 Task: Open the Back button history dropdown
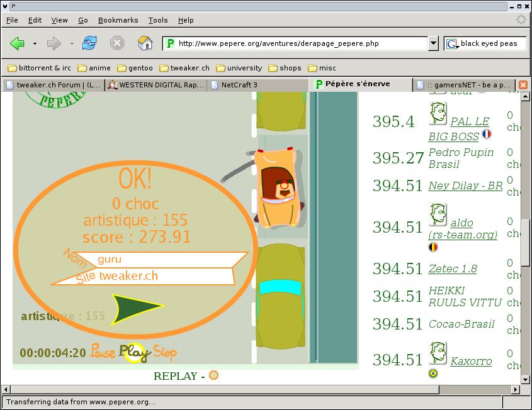click(x=35, y=44)
